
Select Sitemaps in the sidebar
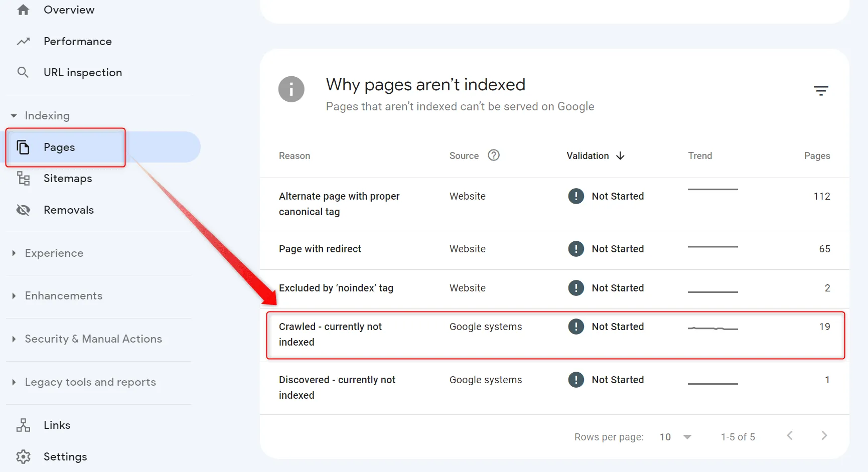(x=68, y=179)
